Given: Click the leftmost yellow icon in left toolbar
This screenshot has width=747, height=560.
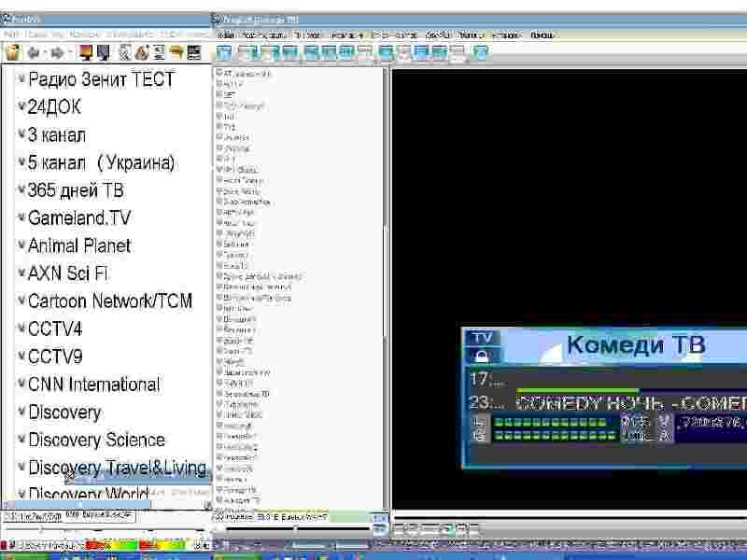Looking at the screenshot, I should (12, 52).
